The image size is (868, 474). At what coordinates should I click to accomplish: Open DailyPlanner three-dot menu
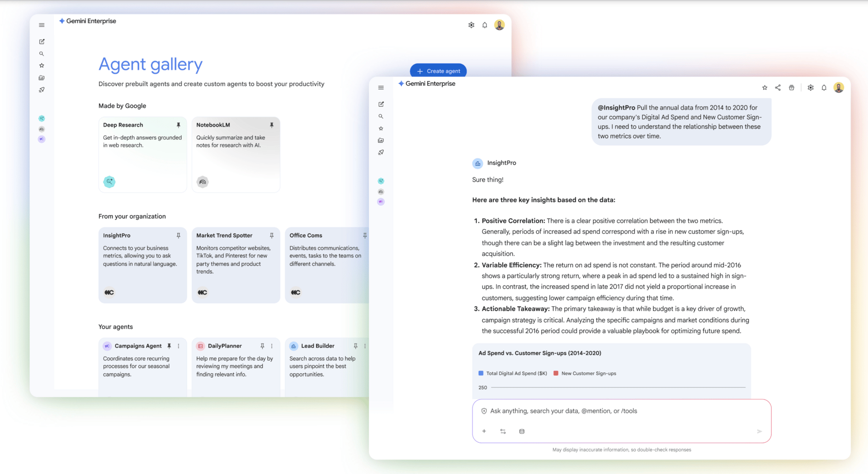[x=272, y=346]
